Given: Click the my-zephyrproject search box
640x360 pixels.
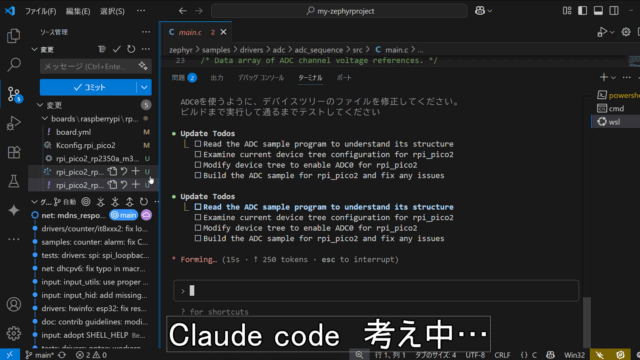Looking at the screenshot, I should point(339,11).
